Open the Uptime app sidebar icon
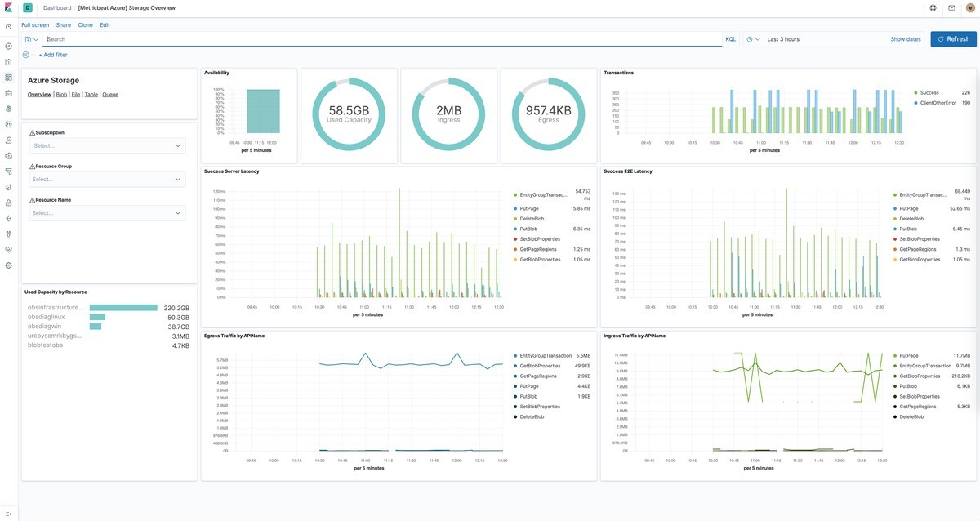The height and width of the screenshot is (521, 980). [x=8, y=187]
